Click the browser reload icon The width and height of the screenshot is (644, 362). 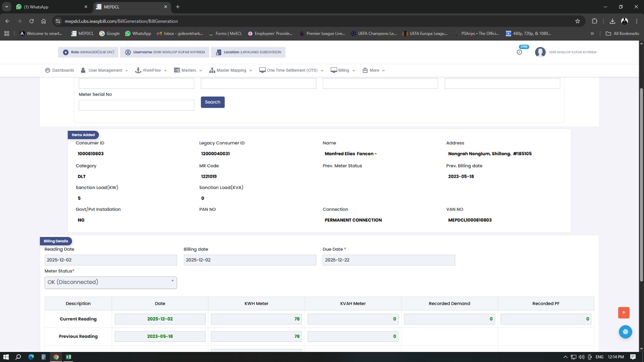tap(31, 21)
